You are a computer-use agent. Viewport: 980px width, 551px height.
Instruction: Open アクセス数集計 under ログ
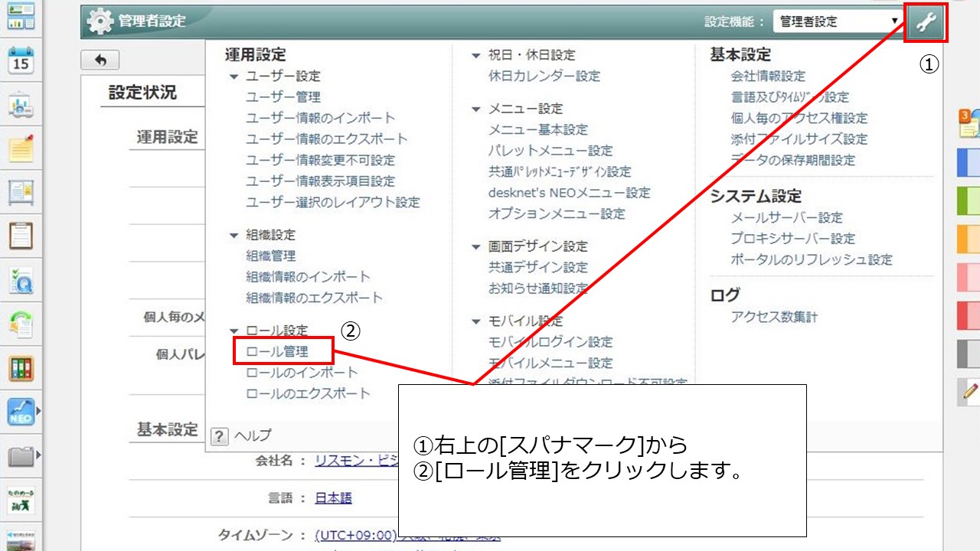click(775, 317)
